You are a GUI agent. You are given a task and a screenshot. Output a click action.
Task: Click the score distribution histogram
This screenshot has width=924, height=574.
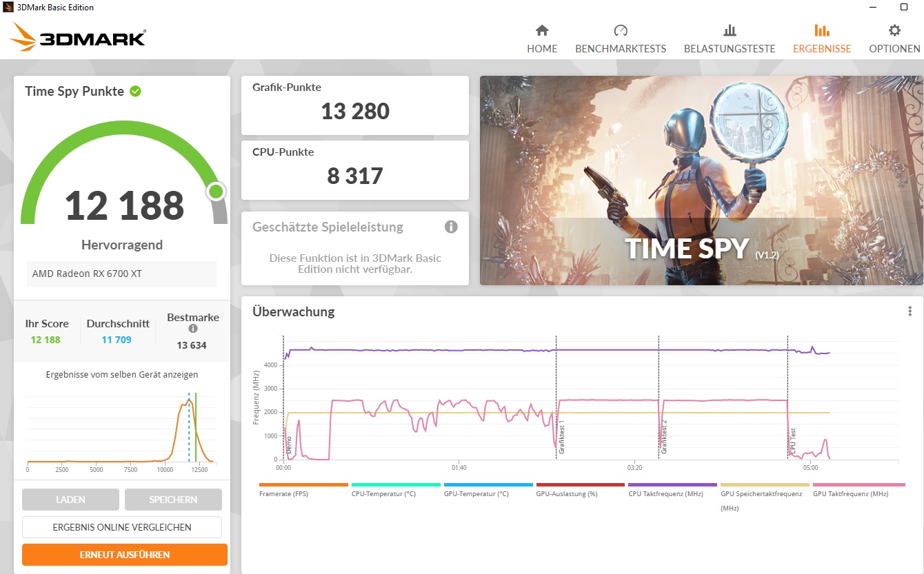coord(122,431)
